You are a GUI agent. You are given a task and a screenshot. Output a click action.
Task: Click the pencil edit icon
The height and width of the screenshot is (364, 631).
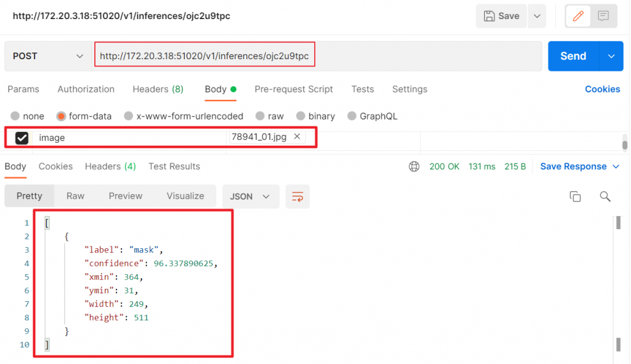(x=578, y=16)
